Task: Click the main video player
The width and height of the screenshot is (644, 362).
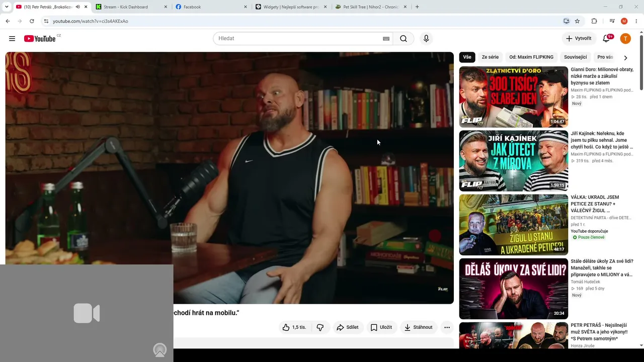Action: [229, 178]
